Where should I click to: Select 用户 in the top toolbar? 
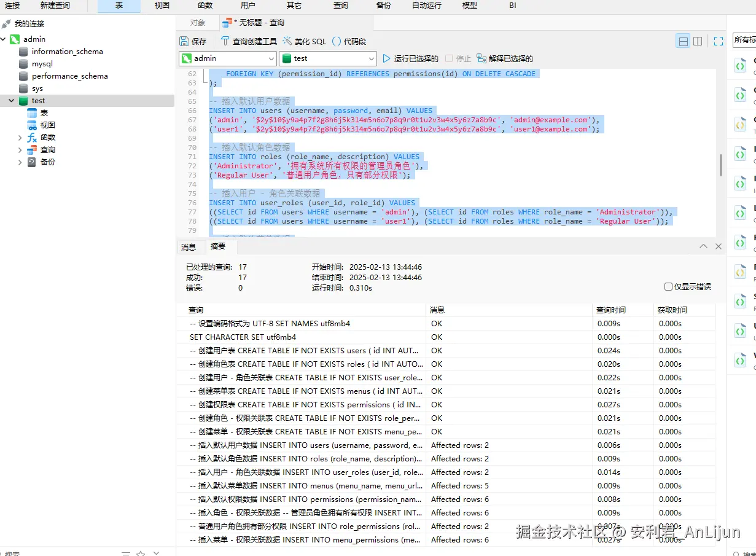pyautogui.click(x=248, y=6)
